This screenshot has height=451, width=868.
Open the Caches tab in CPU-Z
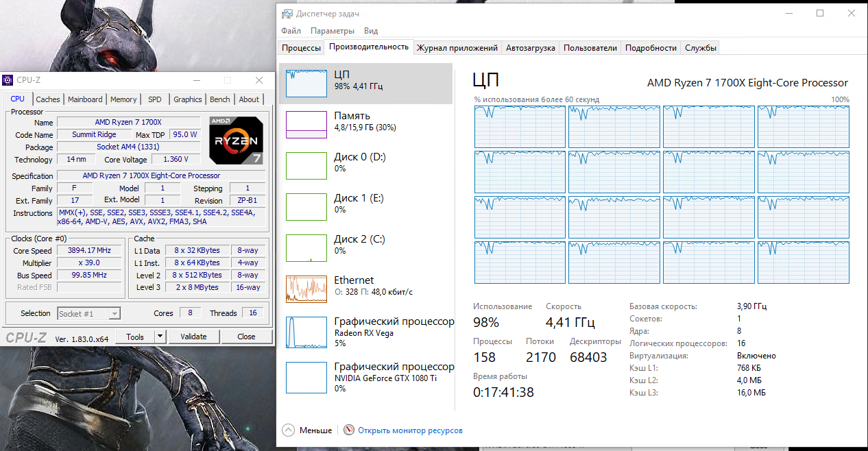48,99
